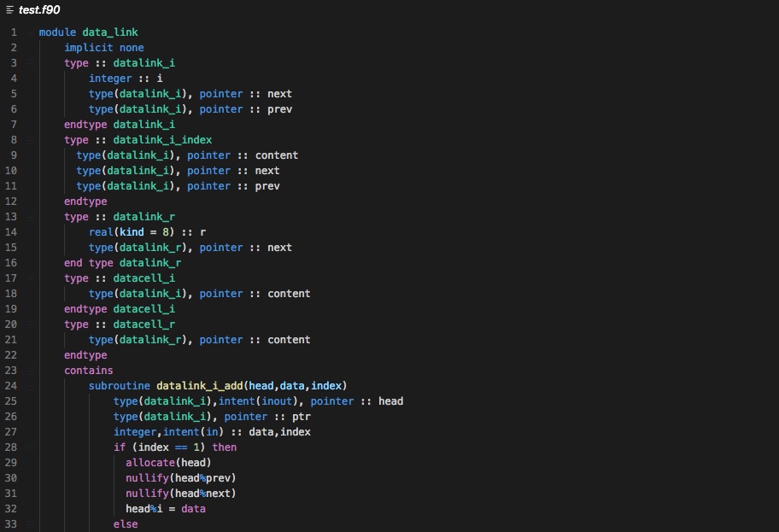Click 'next' identifier on line 5
The width and height of the screenshot is (779, 532).
point(279,94)
